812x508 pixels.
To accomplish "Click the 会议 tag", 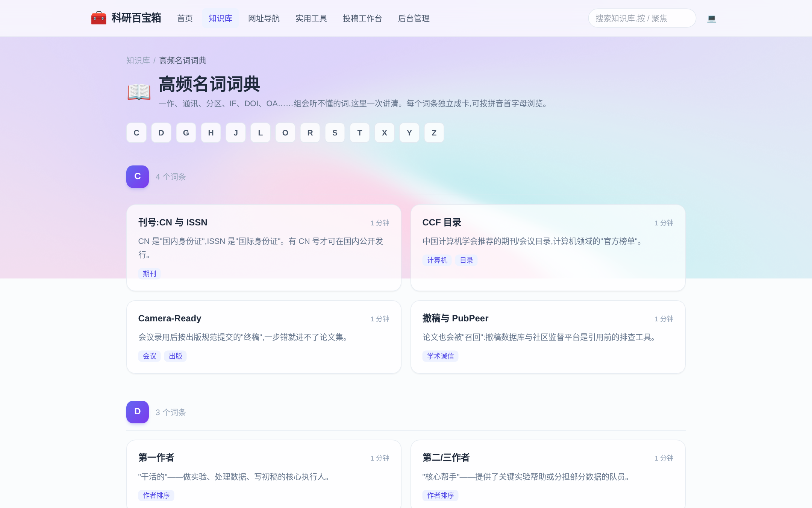I will coord(150,356).
